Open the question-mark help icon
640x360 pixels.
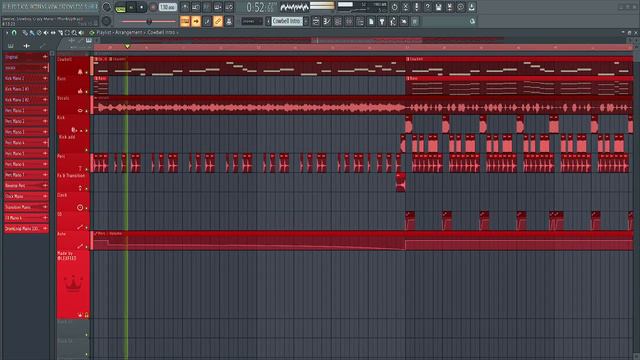427,7
